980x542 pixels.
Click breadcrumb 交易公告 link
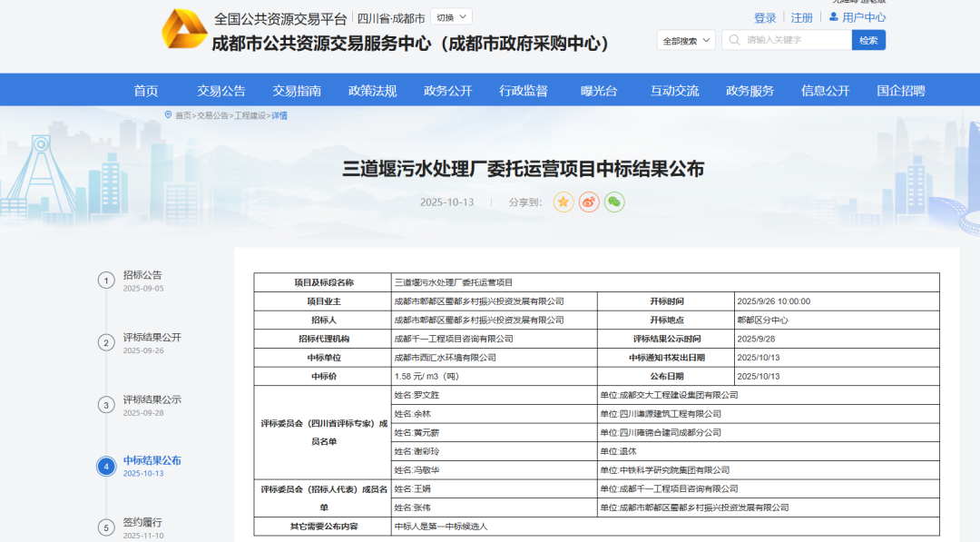click(x=213, y=115)
